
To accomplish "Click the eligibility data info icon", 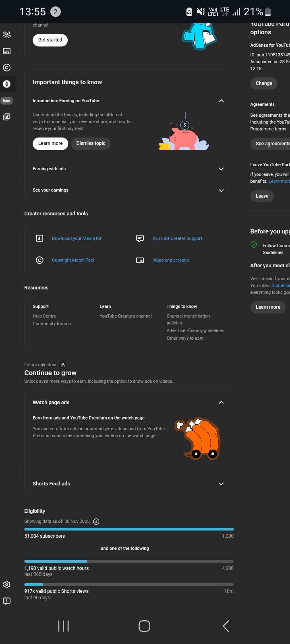I will (x=96, y=521).
